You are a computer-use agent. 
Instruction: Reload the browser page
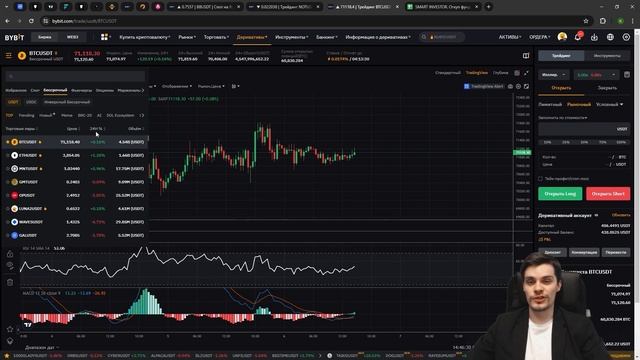[31, 21]
